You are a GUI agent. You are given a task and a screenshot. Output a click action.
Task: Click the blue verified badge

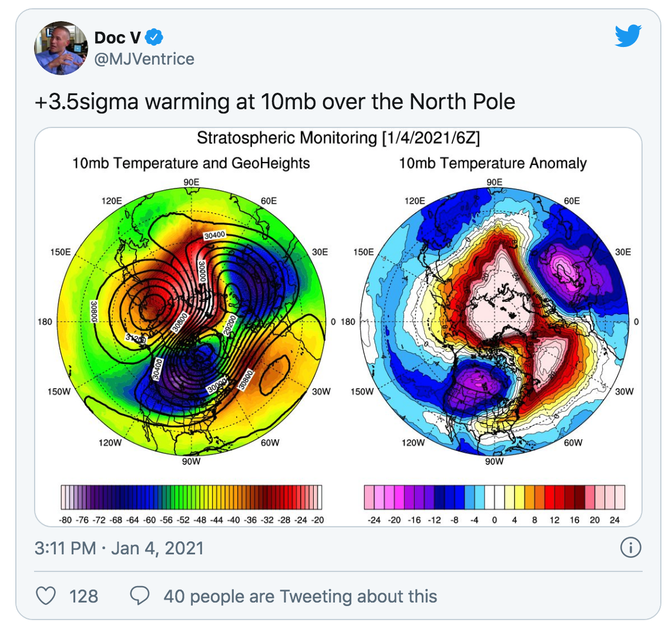(154, 37)
